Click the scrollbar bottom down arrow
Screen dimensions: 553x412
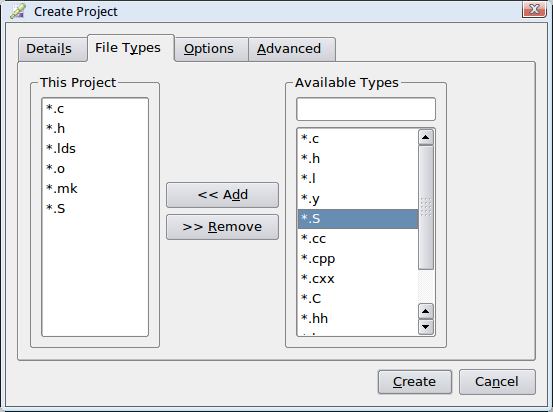(x=426, y=327)
